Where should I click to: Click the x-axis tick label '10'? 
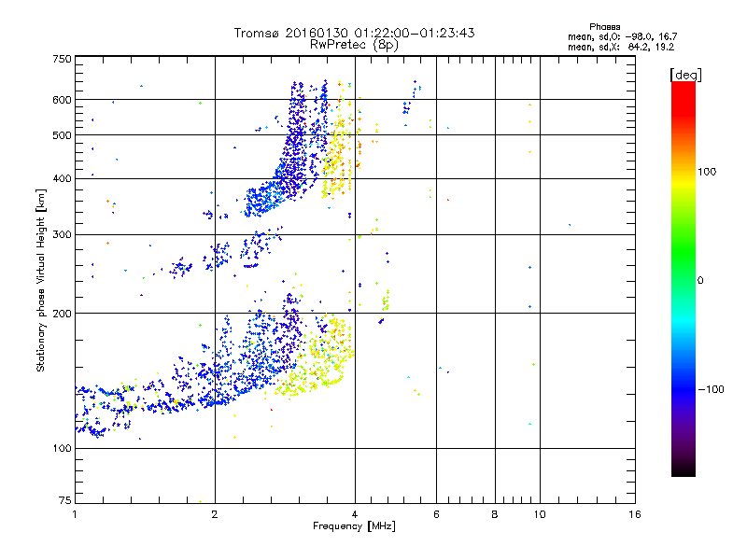540,514
